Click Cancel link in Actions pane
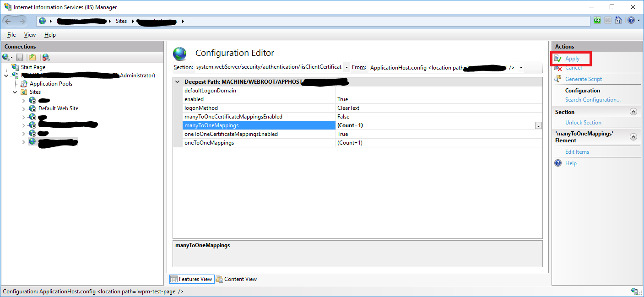 [574, 68]
